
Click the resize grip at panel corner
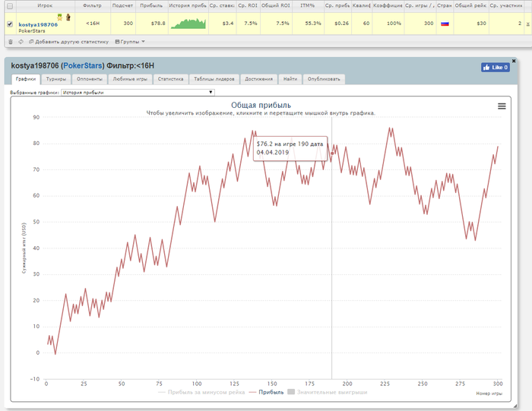click(515, 406)
